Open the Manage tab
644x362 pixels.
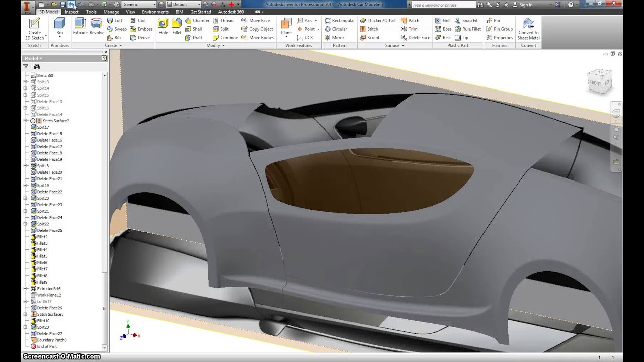111,12
